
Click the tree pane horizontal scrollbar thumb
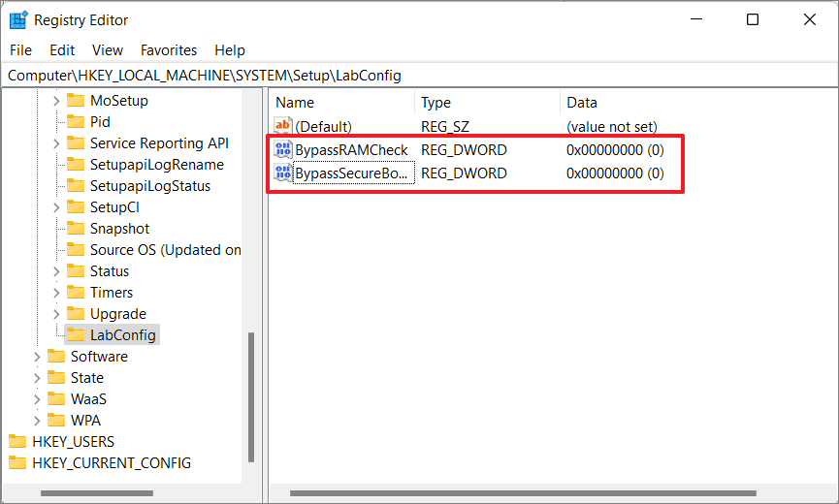[x=97, y=493]
